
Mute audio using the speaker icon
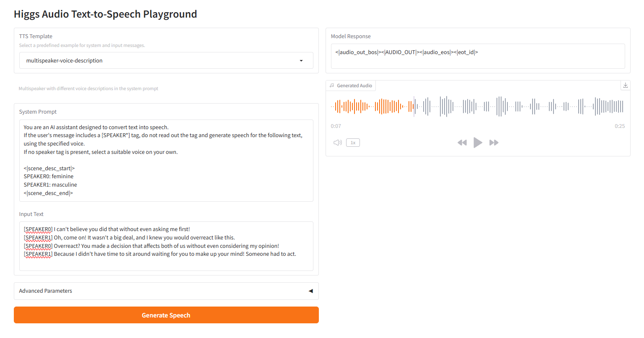pyautogui.click(x=337, y=143)
